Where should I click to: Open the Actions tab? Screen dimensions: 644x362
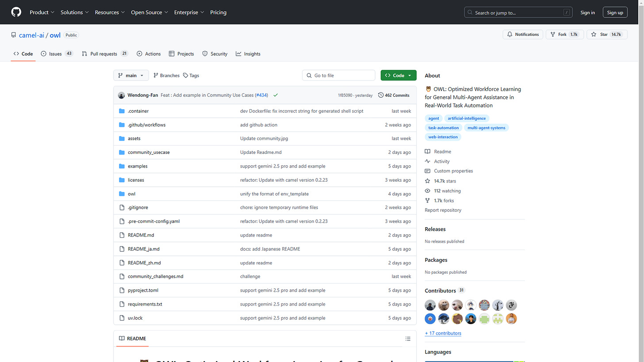[149, 54]
